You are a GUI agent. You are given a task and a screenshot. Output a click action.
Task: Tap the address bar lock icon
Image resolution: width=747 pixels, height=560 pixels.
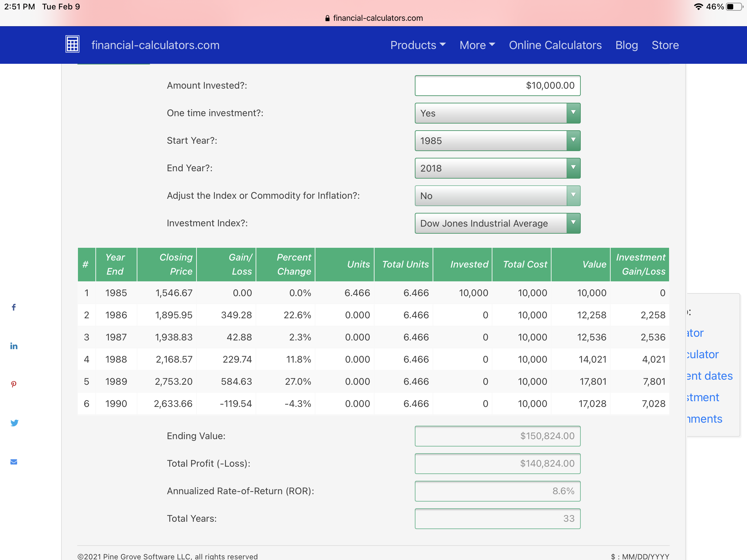coord(327,18)
